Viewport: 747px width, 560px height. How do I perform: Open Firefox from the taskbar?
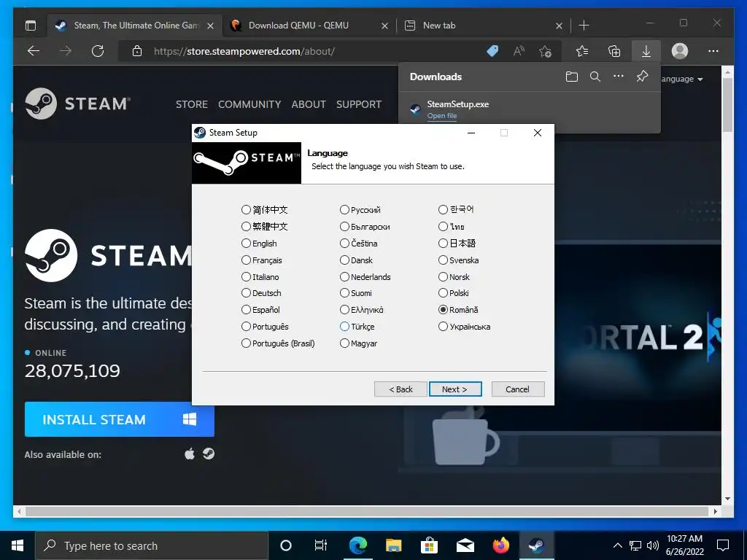(x=500, y=545)
